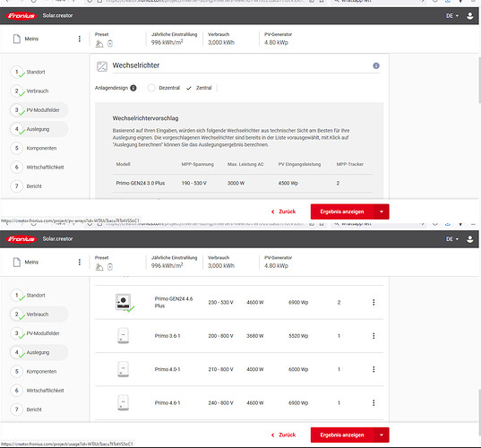Click the house preset icon on Wechselrichtervorschlag page

(x=99, y=44)
